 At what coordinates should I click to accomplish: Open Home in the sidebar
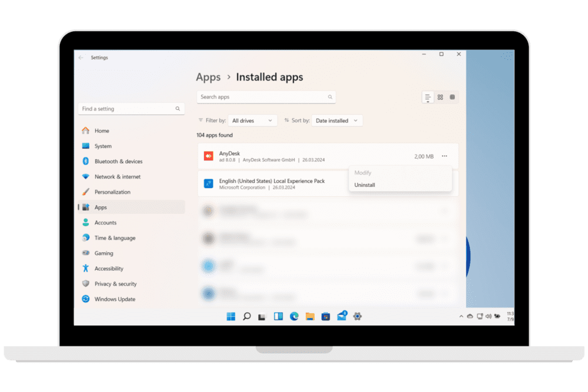pyautogui.click(x=131, y=131)
